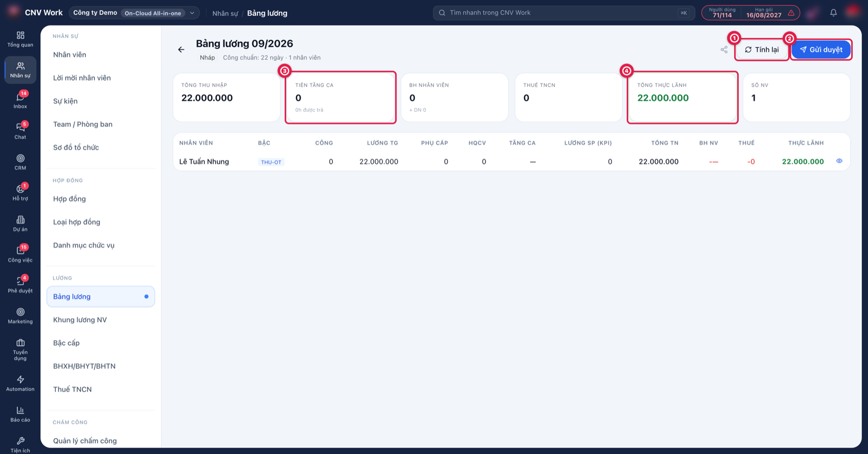
Task: Click the Tính lại recalculate button
Action: 762,50
